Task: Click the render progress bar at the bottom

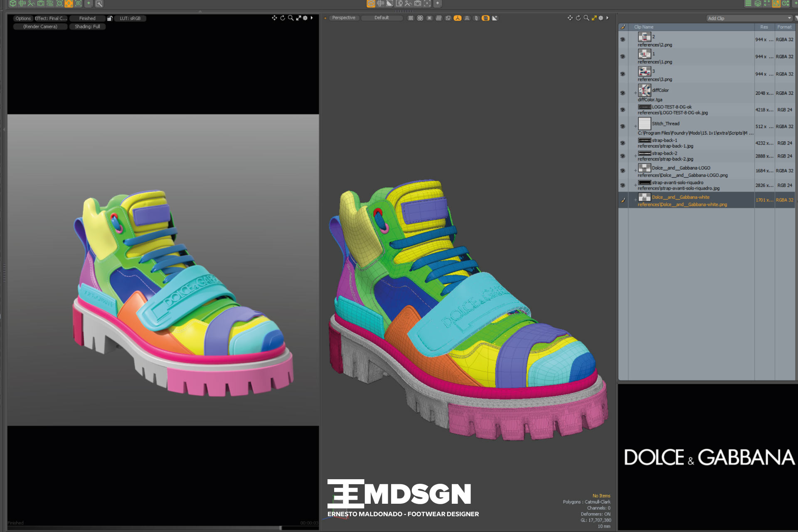Action: coord(163,528)
